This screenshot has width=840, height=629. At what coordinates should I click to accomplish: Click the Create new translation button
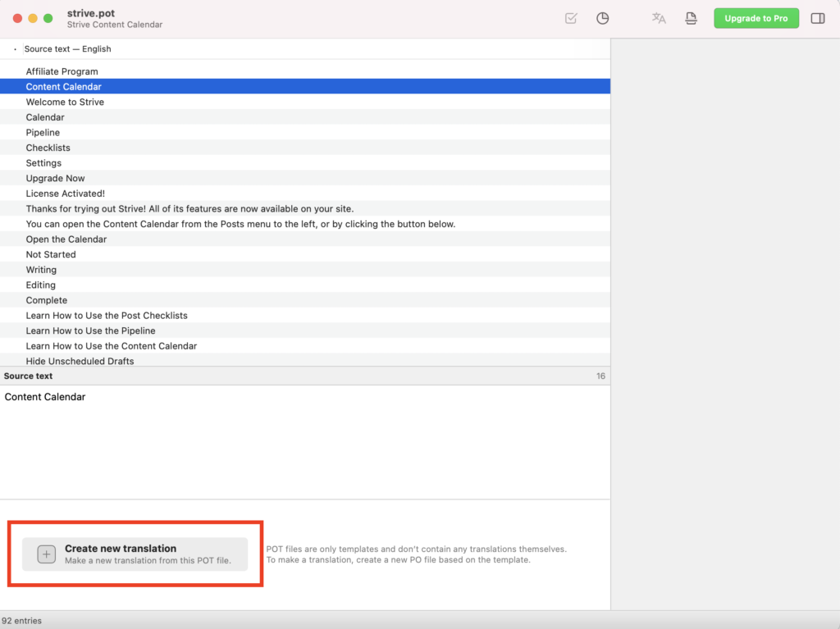135,554
